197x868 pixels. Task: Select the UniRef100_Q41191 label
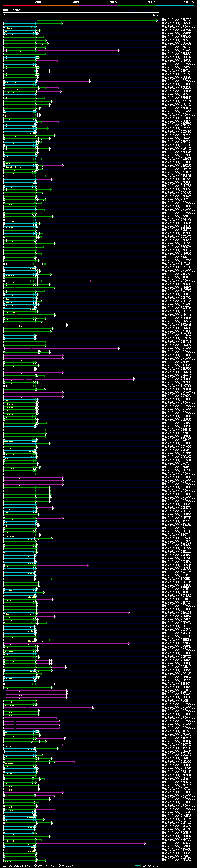pyautogui.click(x=177, y=748)
